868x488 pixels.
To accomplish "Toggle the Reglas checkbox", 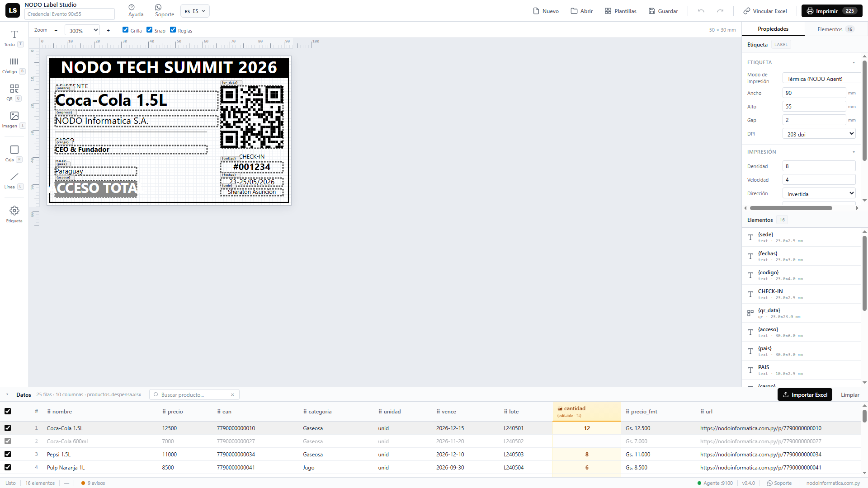I will click(x=173, y=30).
